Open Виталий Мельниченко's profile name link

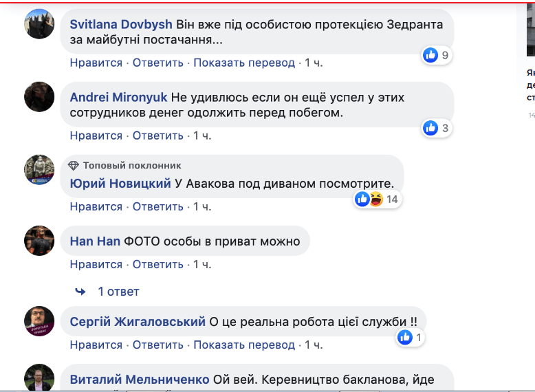click(x=140, y=379)
